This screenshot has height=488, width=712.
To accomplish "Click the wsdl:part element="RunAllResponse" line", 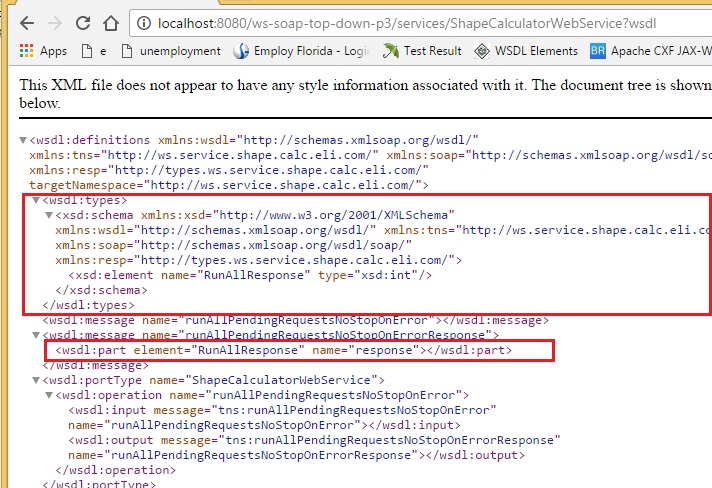I will tap(284, 350).
